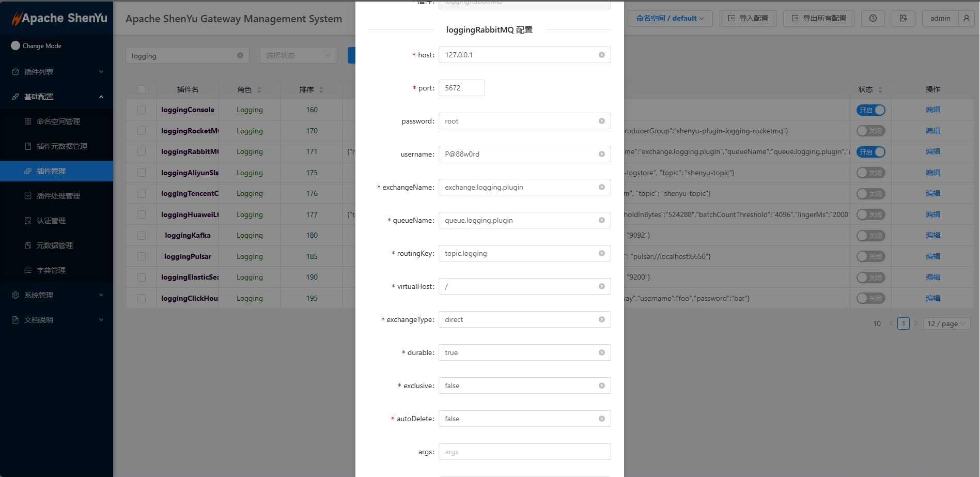The width and height of the screenshot is (980, 477).
Task: Clear the exchangeName field using clear icon
Action: click(x=601, y=187)
